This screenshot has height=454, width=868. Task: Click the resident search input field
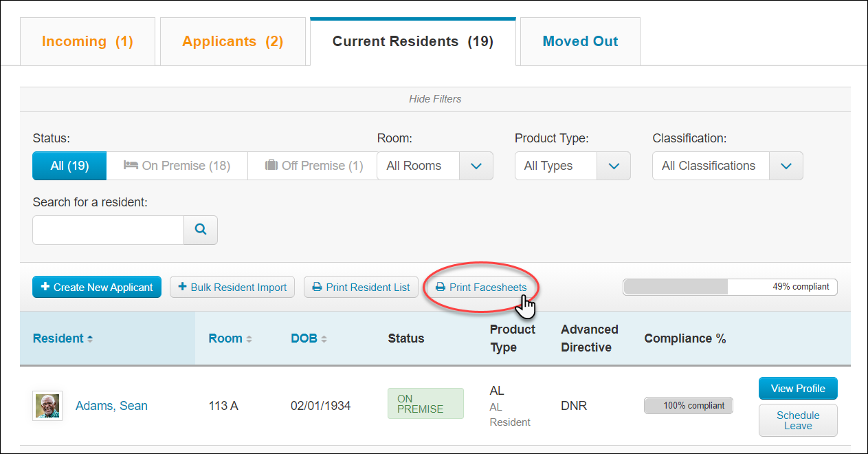coord(108,230)
